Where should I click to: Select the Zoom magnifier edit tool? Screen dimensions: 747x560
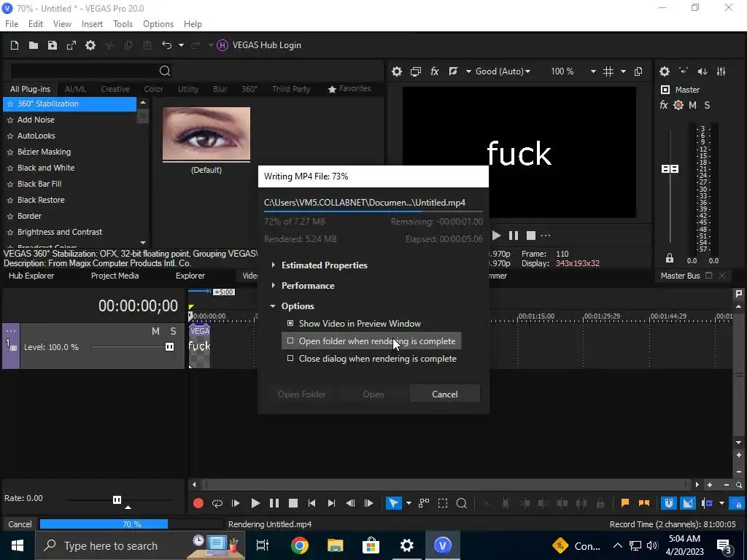[462, 503]
